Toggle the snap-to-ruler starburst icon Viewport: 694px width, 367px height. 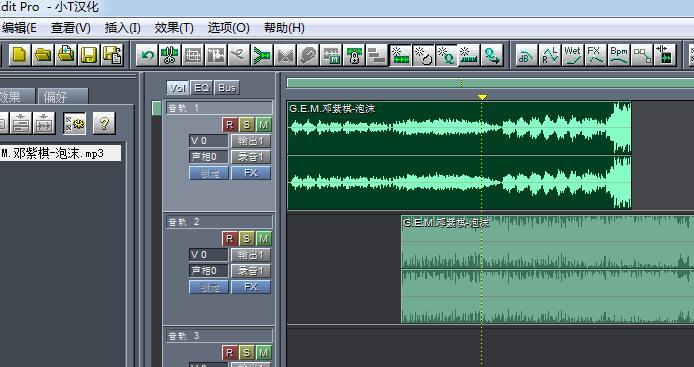[469, 55]
